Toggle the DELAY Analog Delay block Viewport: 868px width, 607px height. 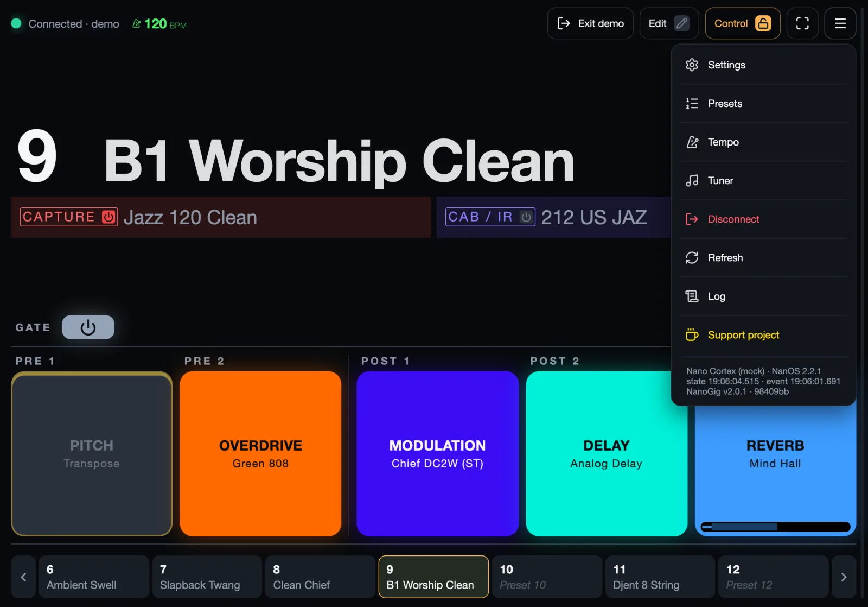(607, 454)
